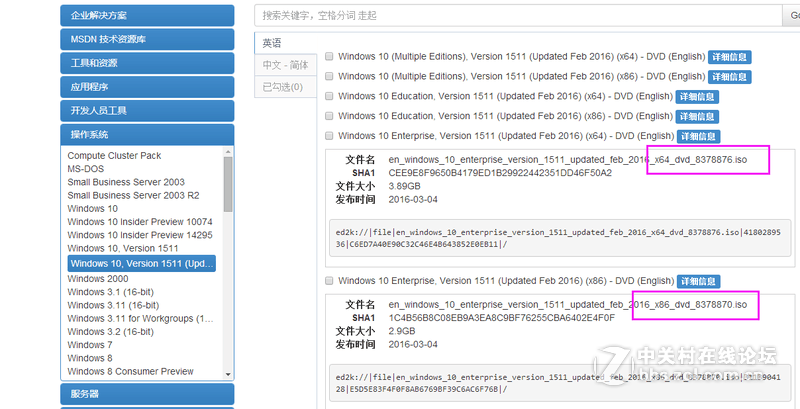Viewport: 800px width, 409px height.
Task: Open the 已勾选(0) tab
Action: point(285,87)
